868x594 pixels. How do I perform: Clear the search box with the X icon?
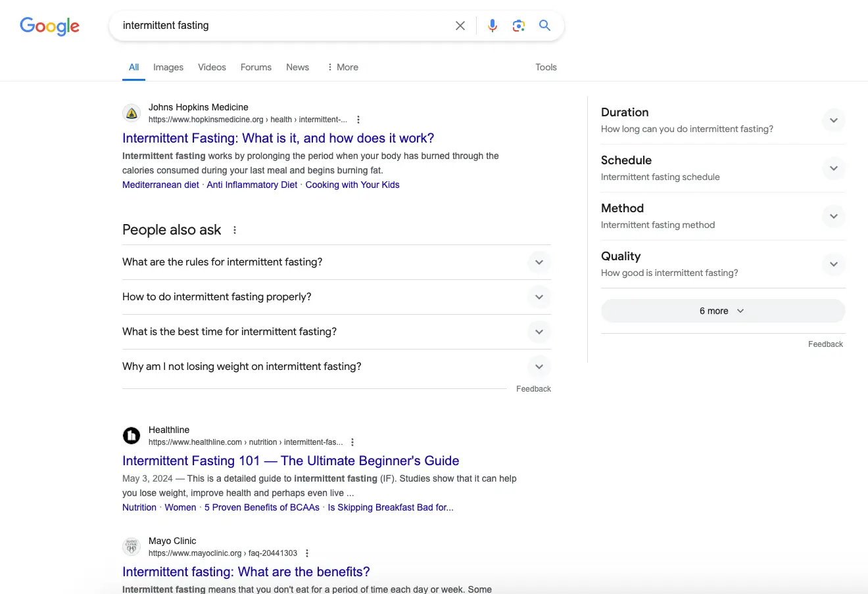(460, 26)
